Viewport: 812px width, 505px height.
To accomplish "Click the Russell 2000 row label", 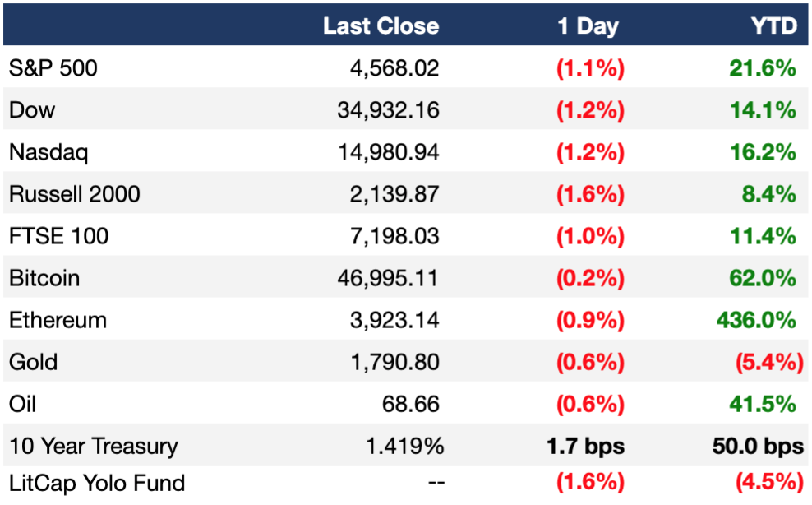I will pos(75,194).
